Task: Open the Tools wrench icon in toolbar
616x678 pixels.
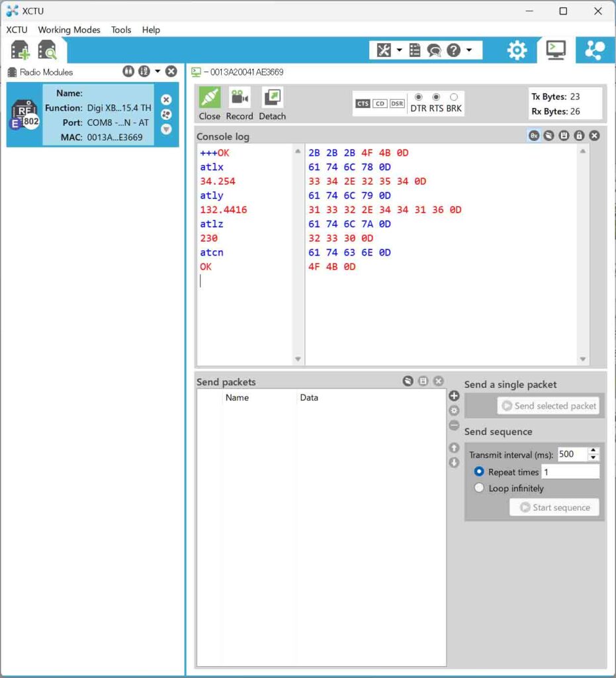Action: click(384, 50)
